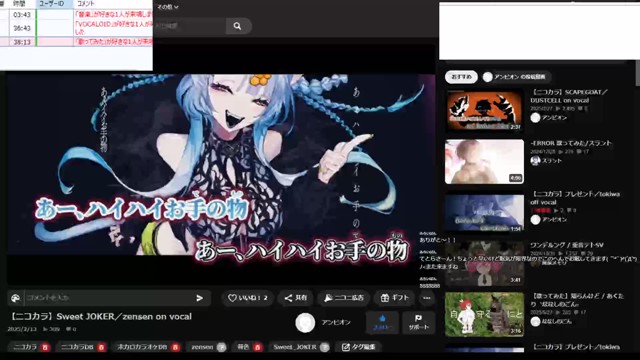Switch to アンビオン の投稿動画 tab
Viewport: 640px width, 360px height.
(515, 77)
